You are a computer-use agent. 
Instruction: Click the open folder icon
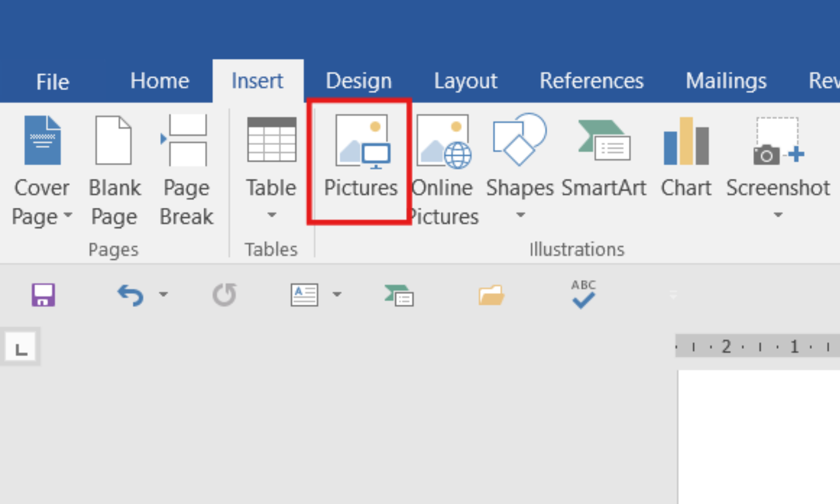pos(491,295)
